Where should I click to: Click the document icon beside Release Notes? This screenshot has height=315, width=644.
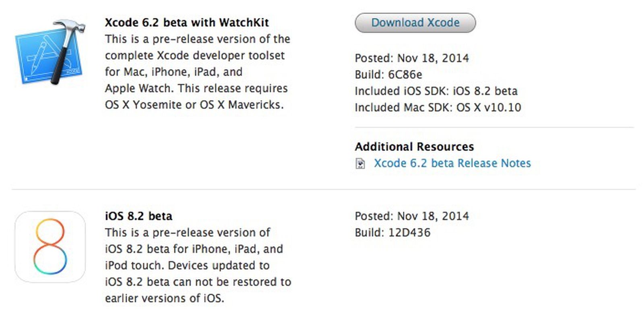[x=360, y=164]
